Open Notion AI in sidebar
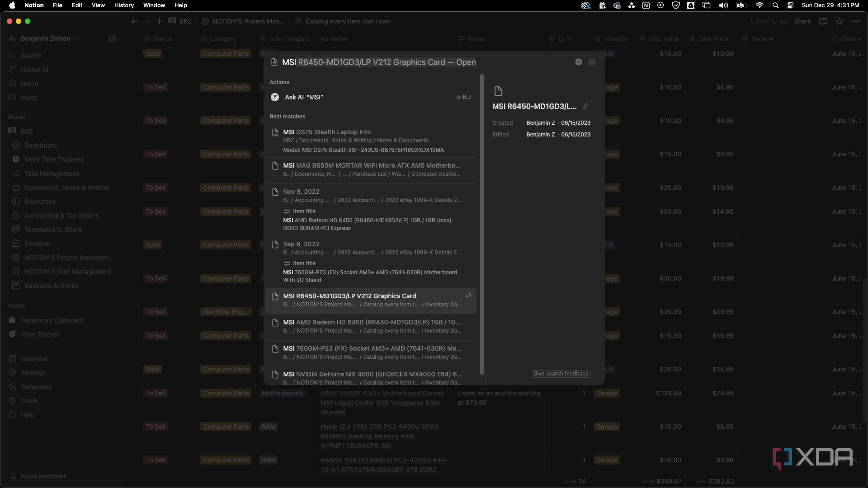Viewport: 868px width, 488px height. (x=34, y=70)
